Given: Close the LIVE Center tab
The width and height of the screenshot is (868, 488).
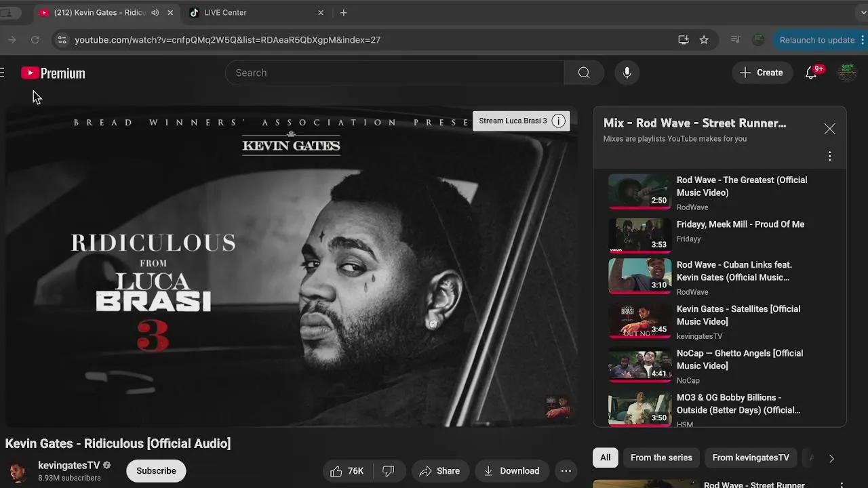Looking at the screenshot, I should click(x=321, y=12).
